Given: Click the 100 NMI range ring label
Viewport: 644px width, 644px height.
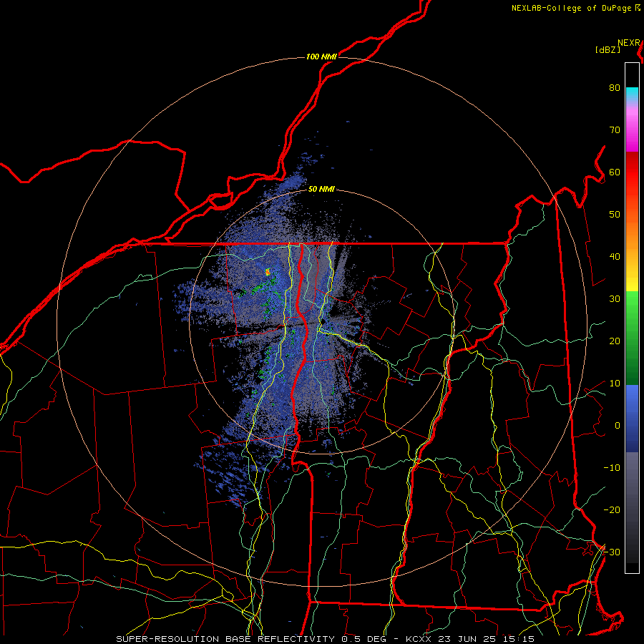Looking at the screenshot, I should [321, 57].
